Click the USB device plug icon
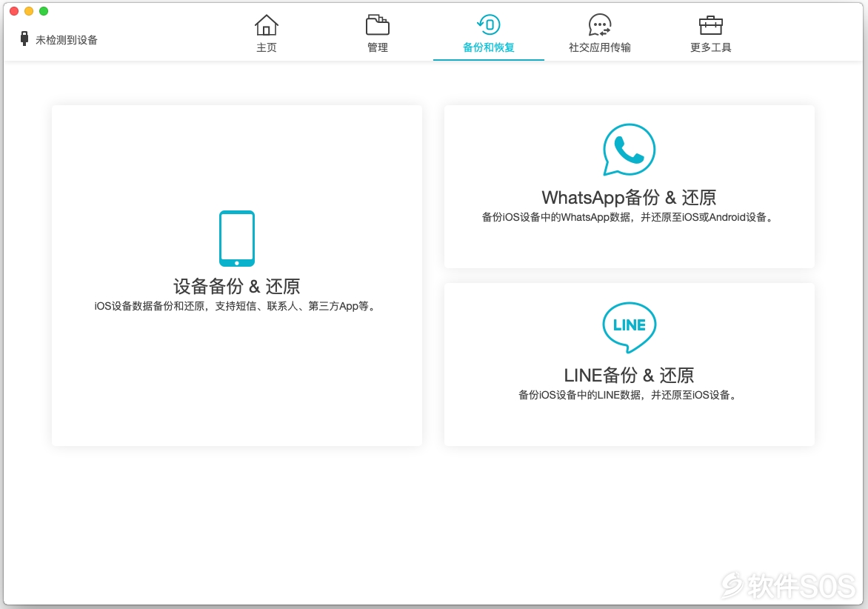The width and height of the screenshot is (868, 609). pyautogui.click(x=24, y=39)
